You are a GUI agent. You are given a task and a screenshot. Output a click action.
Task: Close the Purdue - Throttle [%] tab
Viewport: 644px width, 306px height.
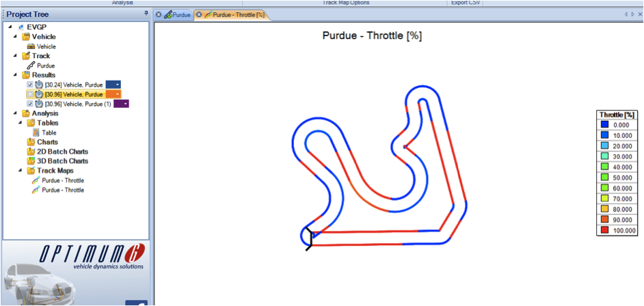click(199, 14)
